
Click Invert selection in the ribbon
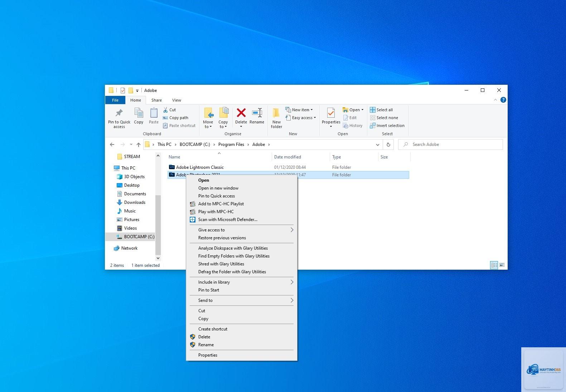387,126
